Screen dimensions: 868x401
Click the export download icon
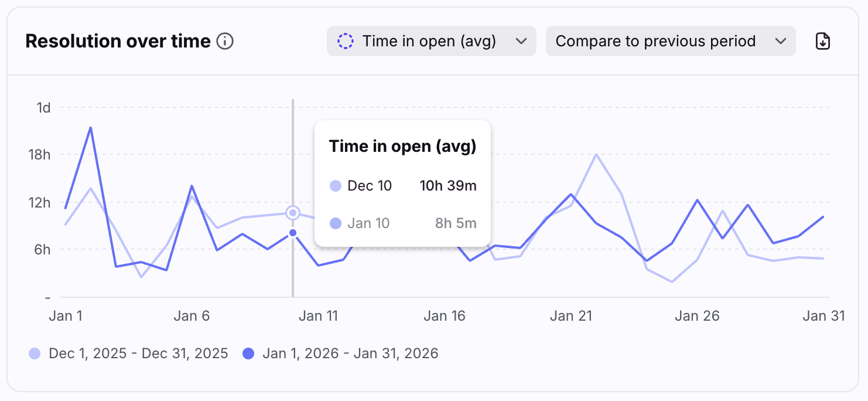pyautogui.click(x=823, y=41)
